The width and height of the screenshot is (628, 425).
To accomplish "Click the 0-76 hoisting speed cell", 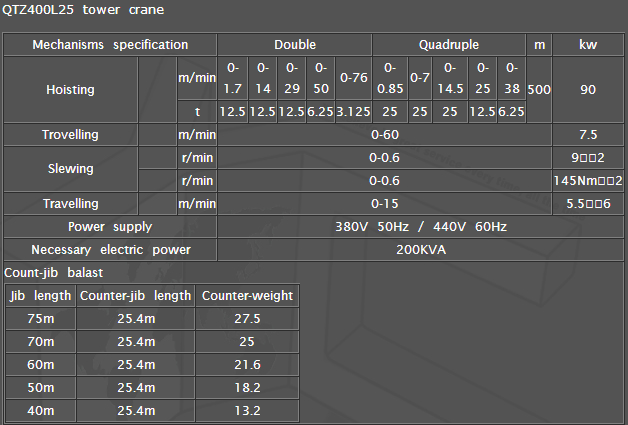I will 353,78.
